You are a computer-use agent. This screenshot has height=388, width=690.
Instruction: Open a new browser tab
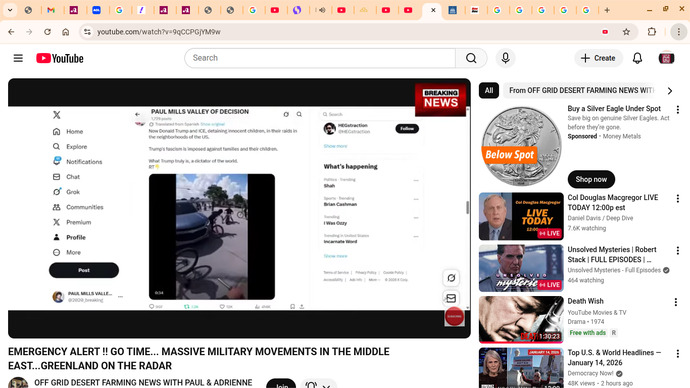[607, 10]
